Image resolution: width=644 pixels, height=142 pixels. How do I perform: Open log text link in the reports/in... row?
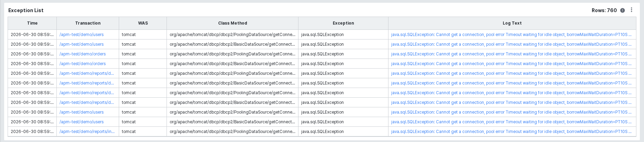coord(511,132)
